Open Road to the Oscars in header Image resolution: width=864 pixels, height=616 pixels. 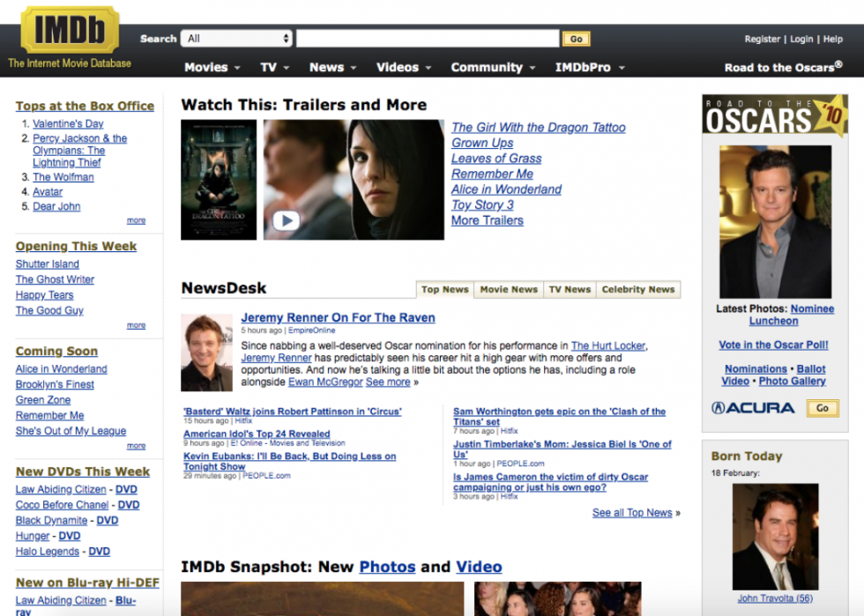pyautogui.click(x=783, y=67)
